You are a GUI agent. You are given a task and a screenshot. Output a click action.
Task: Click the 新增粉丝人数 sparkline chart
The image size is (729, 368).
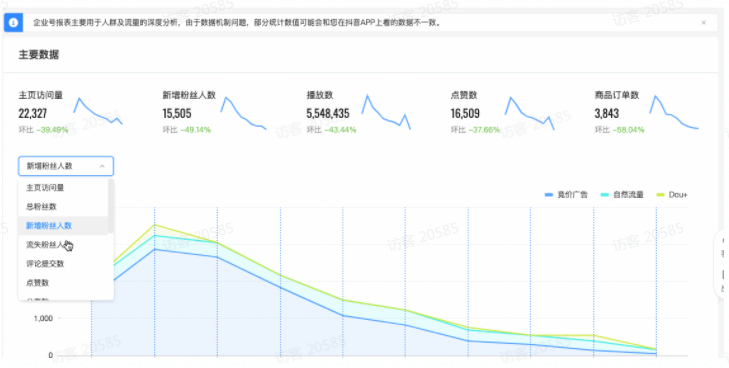244,113
